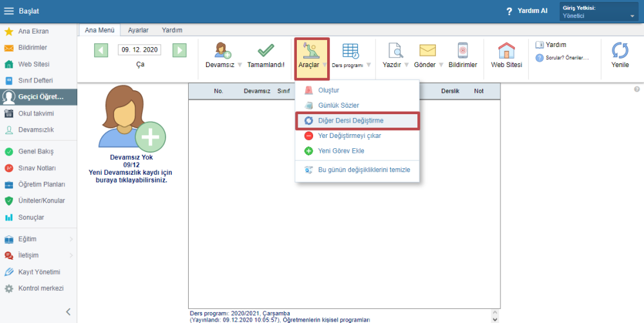Click Öğretim Planları briefcase icon
Image resolution: width=644 pixels, height=323 pixels.
(8, 184)
